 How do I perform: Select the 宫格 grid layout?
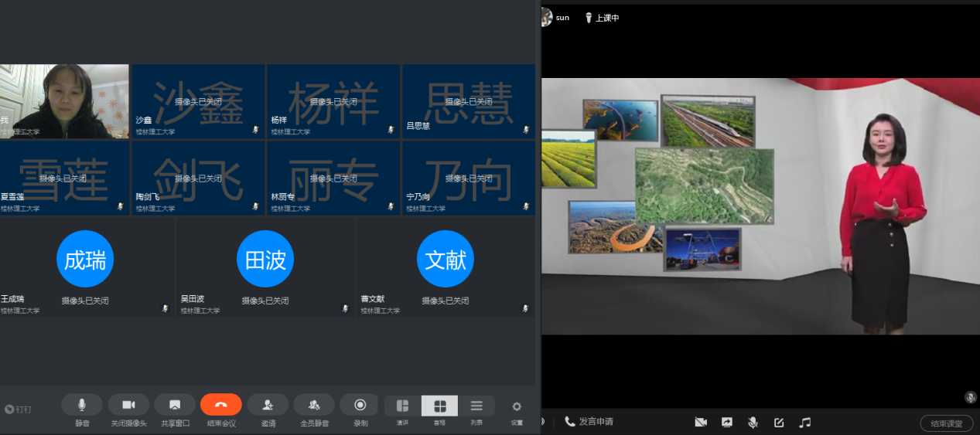click(439, 406)
